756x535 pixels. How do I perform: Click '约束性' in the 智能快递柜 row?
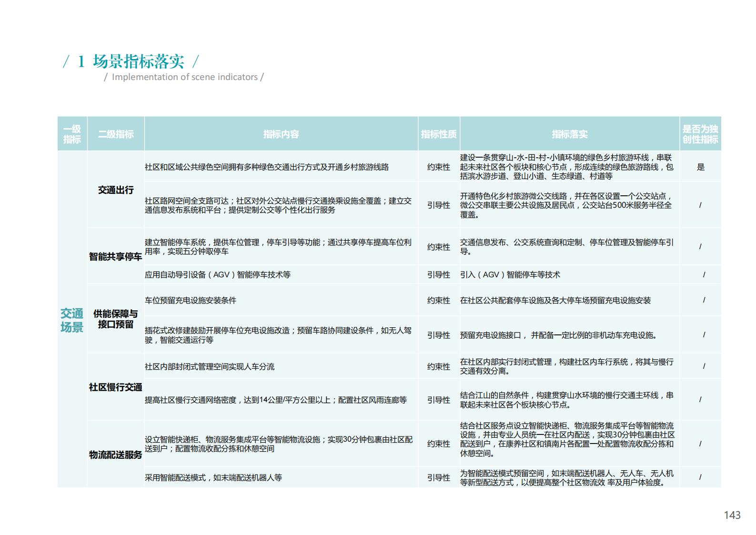coord(439,444)
